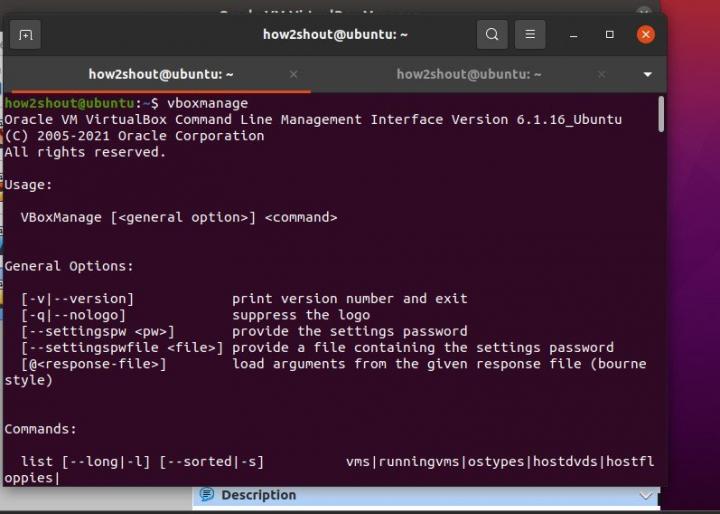Switch to the first how2shout@ubuntu tab
Viewport: 720px width, 514px height.
(160, 75)
